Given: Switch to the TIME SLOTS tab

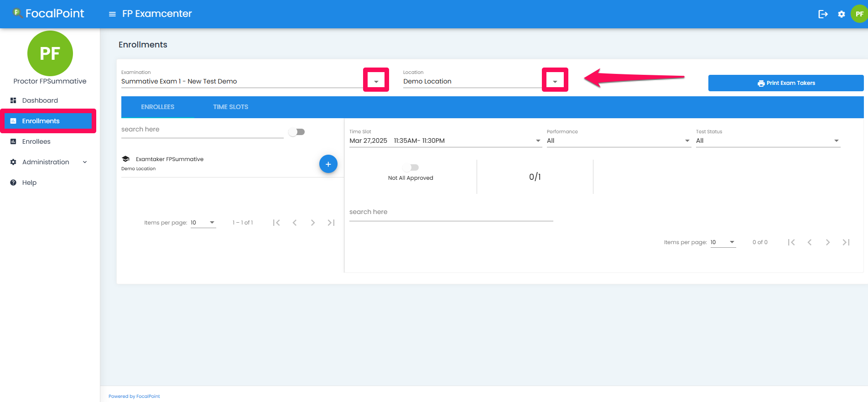Looking at the screenshot, I should coord(230,107).
